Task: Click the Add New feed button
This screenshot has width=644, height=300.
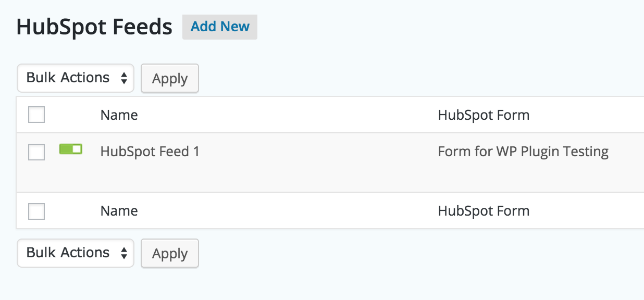Action: [220, 27]
